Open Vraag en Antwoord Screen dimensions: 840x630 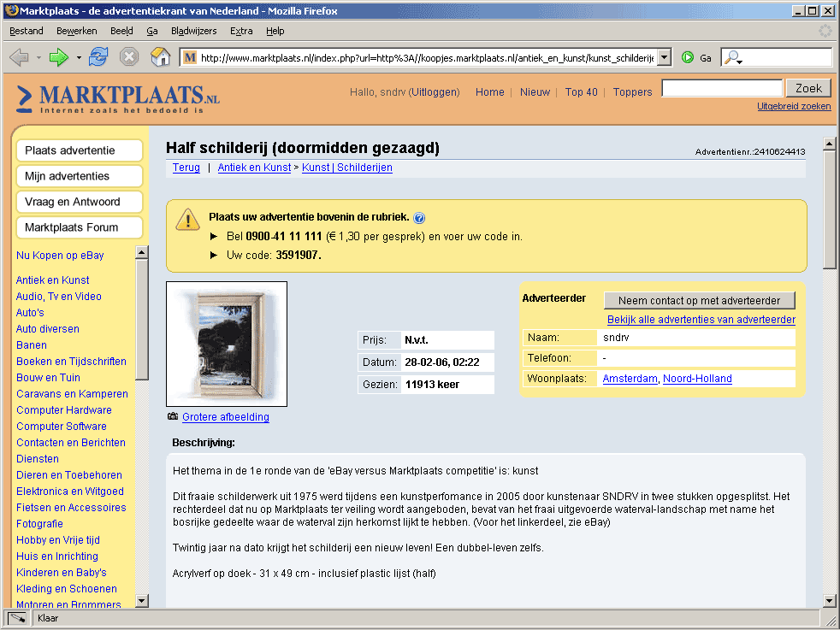tap(80, 202)
